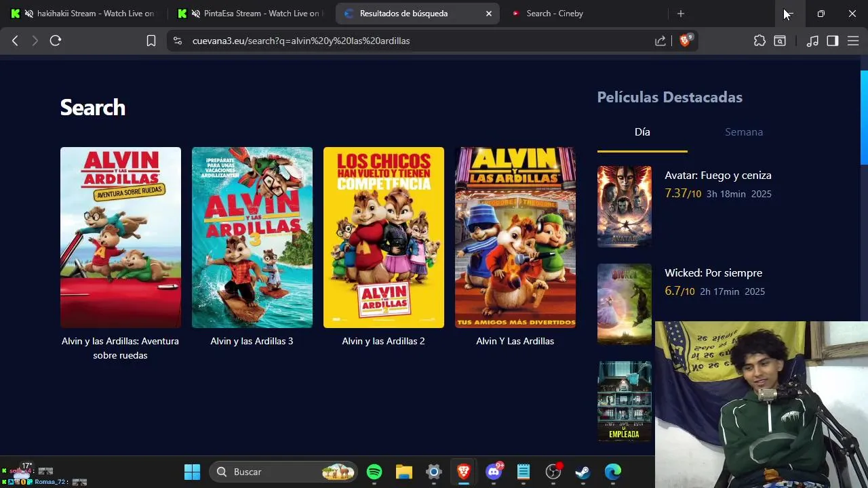Click the 2h 17min duration text
The width and height of the screenshot is (868, 488).
click(x=719, y=291)
